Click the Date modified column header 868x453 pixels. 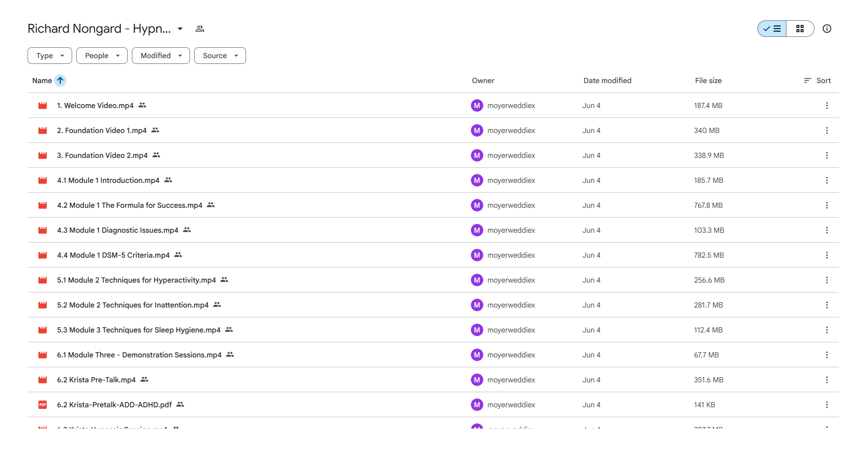[607, 81]
